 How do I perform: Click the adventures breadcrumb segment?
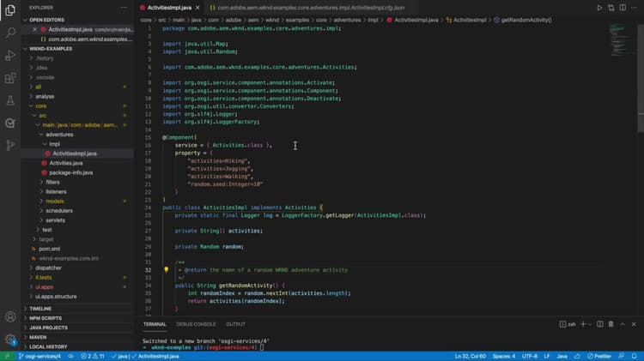point(347,20)
